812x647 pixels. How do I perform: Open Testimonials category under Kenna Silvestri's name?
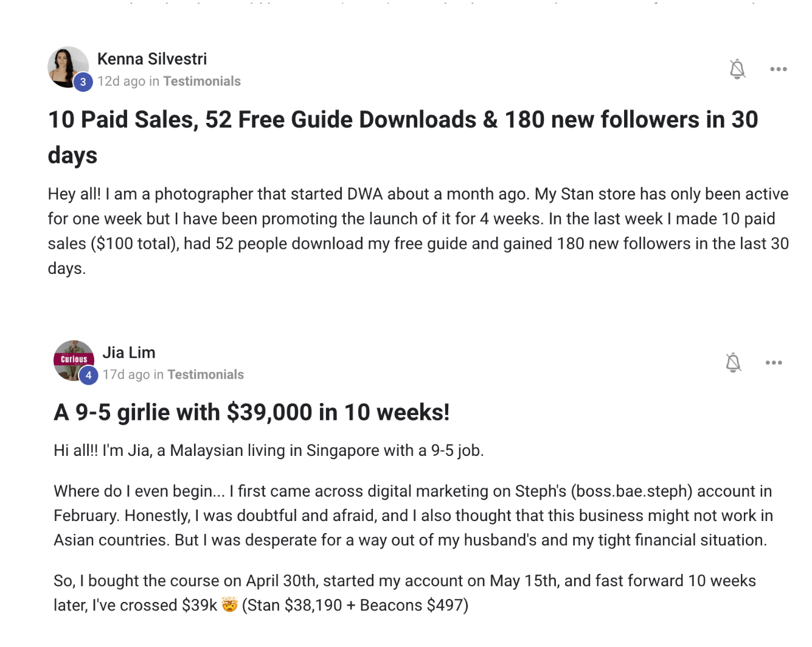point(202,82)
